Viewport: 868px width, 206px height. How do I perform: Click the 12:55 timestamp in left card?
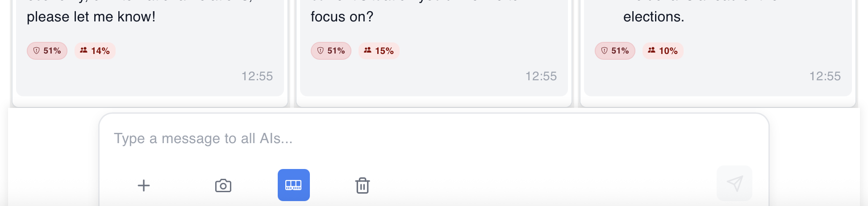pyautogui.click(x=257, y=76)
